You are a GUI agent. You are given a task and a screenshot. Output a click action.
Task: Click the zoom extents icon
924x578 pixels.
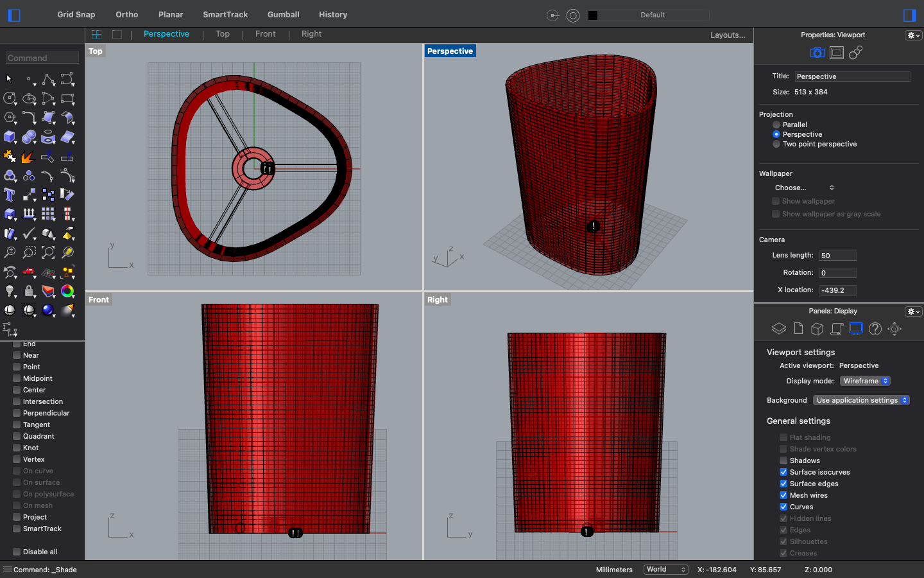tap(48, 252)
